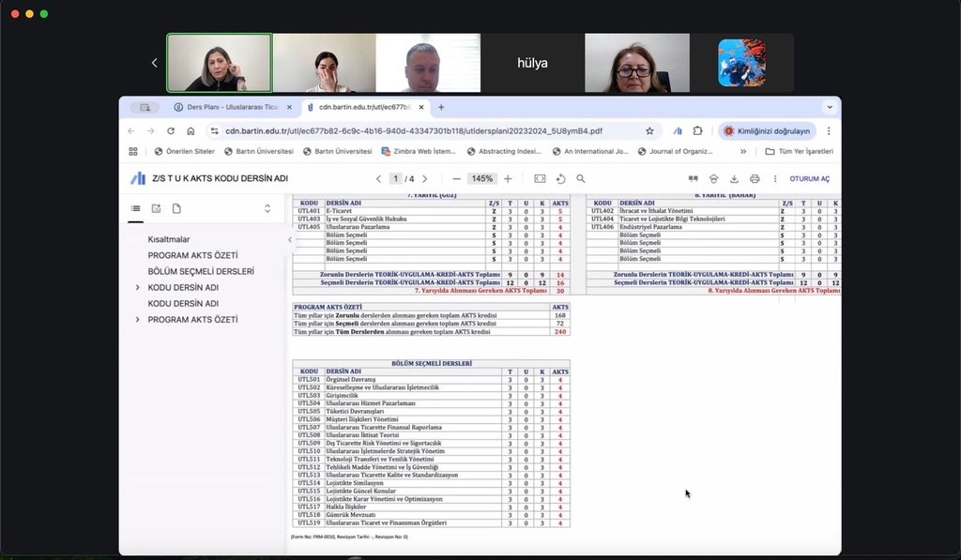Zoom in on the PDF
Viewport: 961px width, 560px height.
tap(508, 179)
